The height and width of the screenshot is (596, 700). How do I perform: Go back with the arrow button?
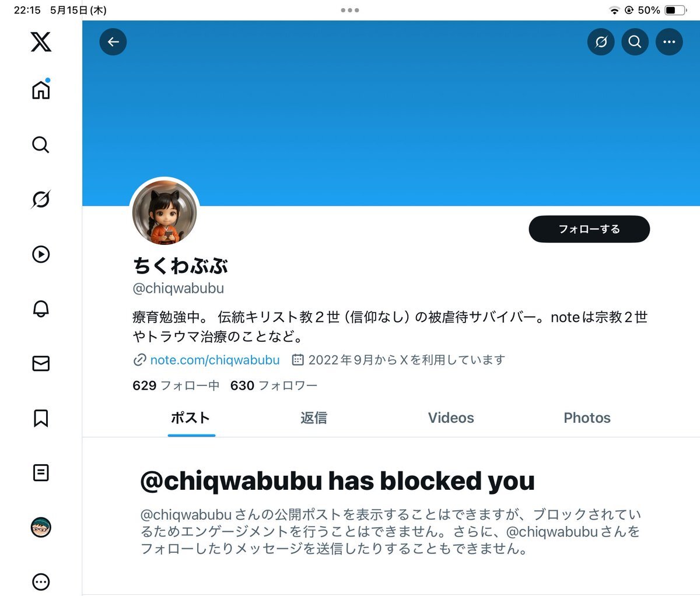point(113,42)
